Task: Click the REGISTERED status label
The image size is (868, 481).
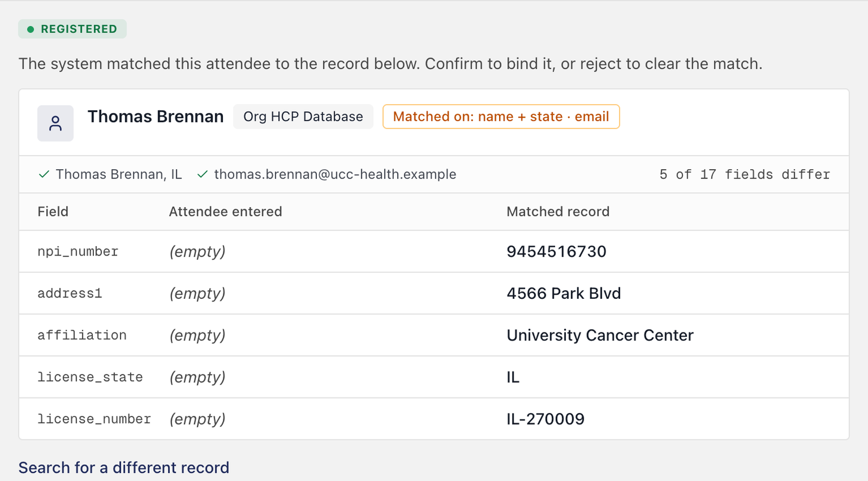Action: coord(73,29)
